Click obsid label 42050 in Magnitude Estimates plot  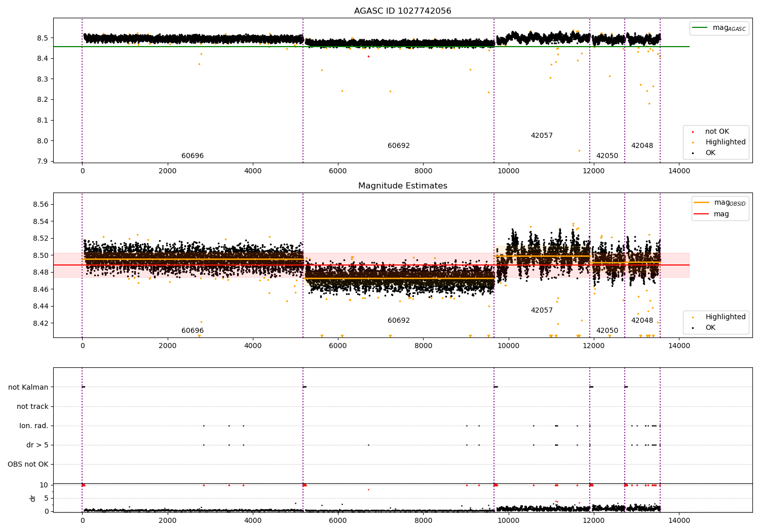pos(607,331)
